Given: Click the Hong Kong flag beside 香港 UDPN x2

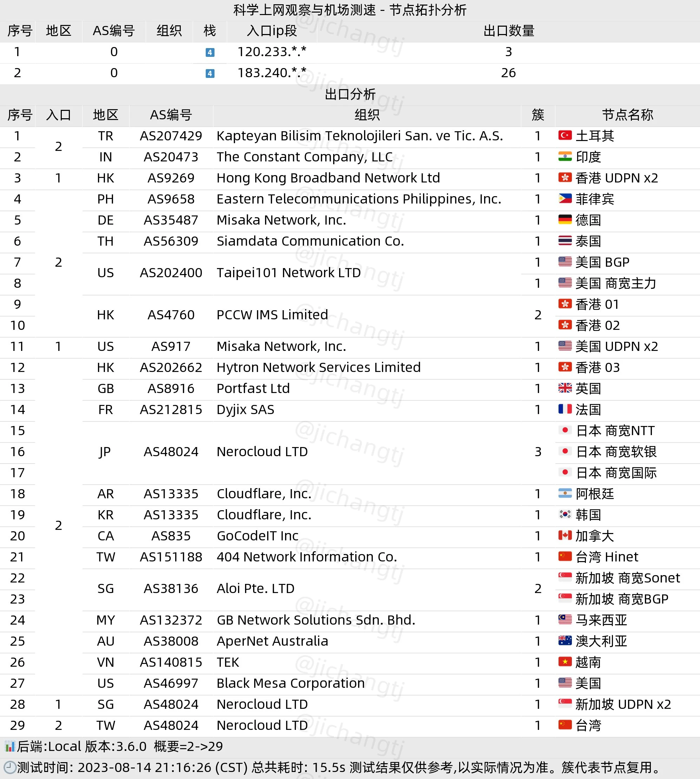Looking at the screenshot, I should coord(564,178).
